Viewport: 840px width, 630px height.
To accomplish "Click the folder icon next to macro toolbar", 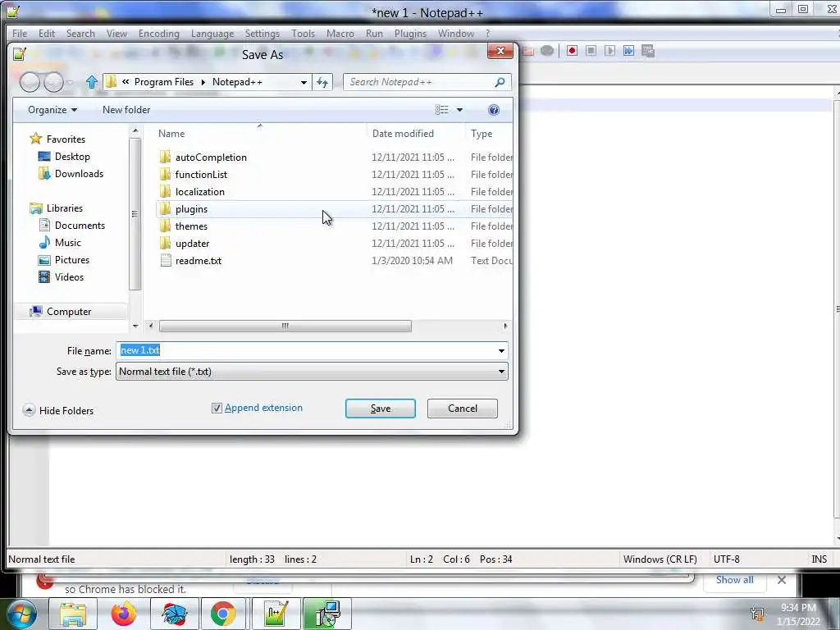I will click(x=528, y=51).
